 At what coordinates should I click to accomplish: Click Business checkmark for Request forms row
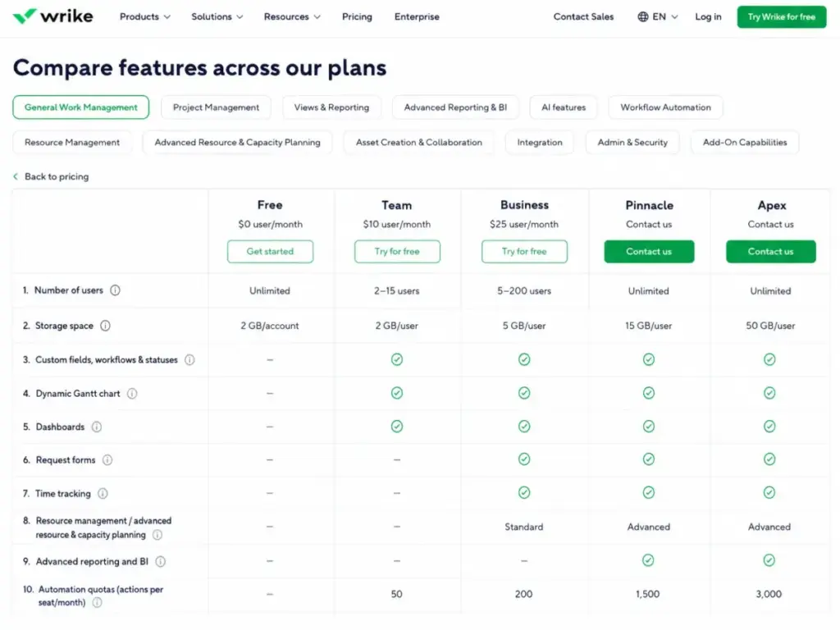(524, 459)
